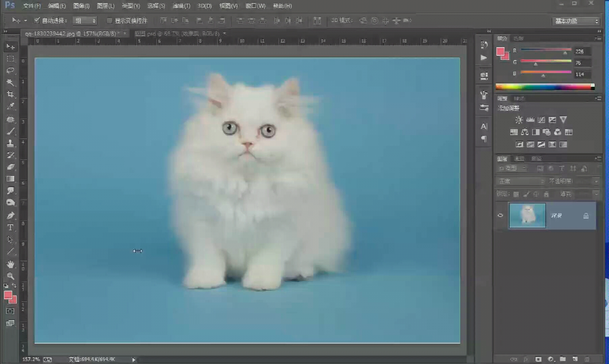Select the Zoom tool
Image resolution: width=609 pixels, height=364 pixels.
click(x=10, y=276)
